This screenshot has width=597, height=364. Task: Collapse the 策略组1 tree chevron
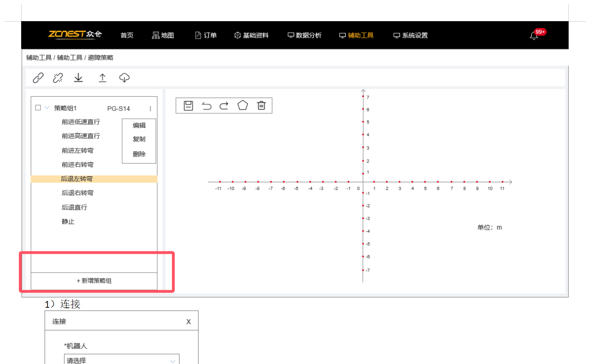[x=47, y=108]
